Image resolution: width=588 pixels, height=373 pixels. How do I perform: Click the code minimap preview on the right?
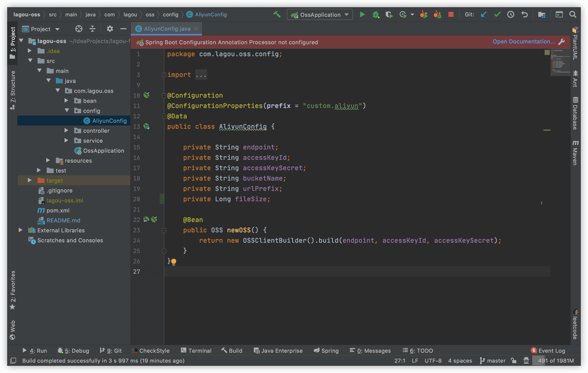click(x=560, y=63)
